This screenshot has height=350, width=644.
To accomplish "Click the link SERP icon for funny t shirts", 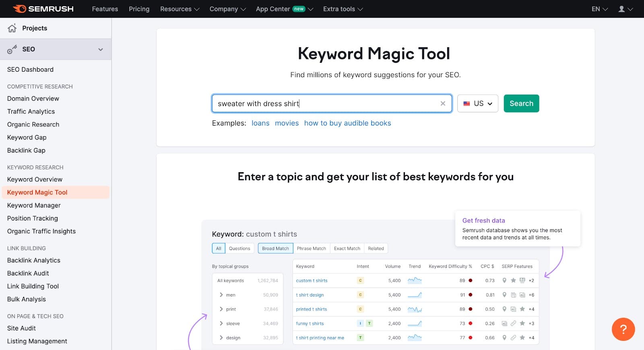I will (513, 323).
